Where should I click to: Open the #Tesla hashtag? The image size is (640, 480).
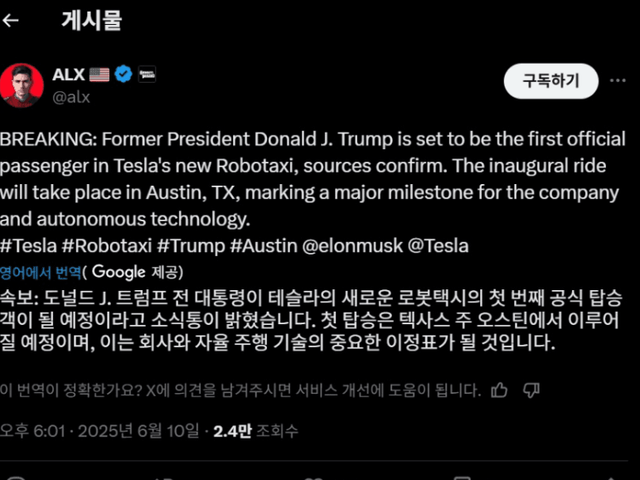click(28, 245)
